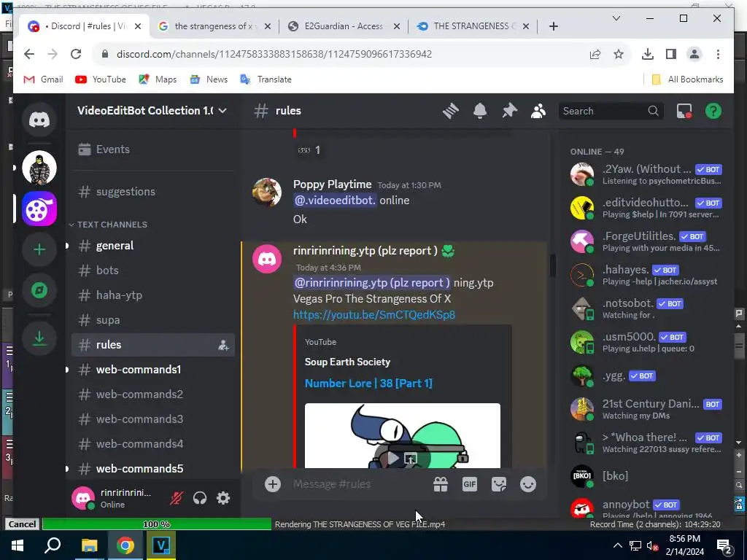
Task: Toggle microphone mute in user panel
Action: 177,498
